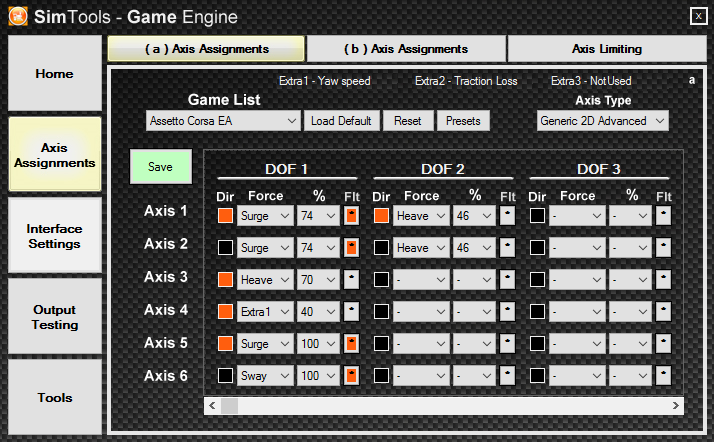Open Axis 2 DOF 2 percent dropdown showing 46
The width and height of the screenshot is (714, 442).
(x=474, y=248)
